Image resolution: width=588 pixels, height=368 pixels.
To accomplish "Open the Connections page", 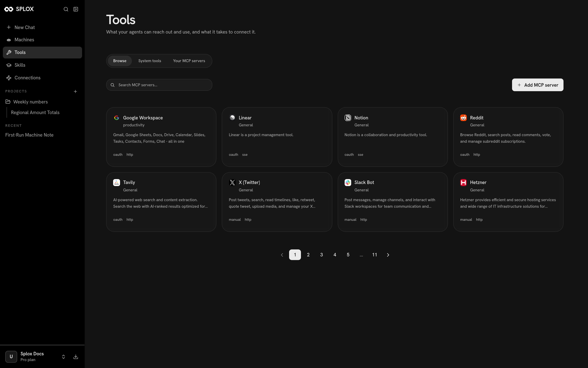I will tap(42, 78).
